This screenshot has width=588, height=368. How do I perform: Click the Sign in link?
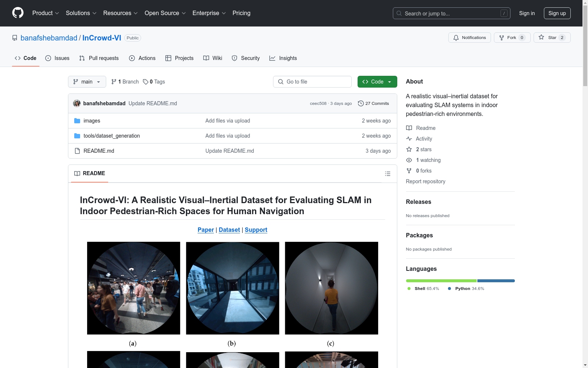(527, 13)
